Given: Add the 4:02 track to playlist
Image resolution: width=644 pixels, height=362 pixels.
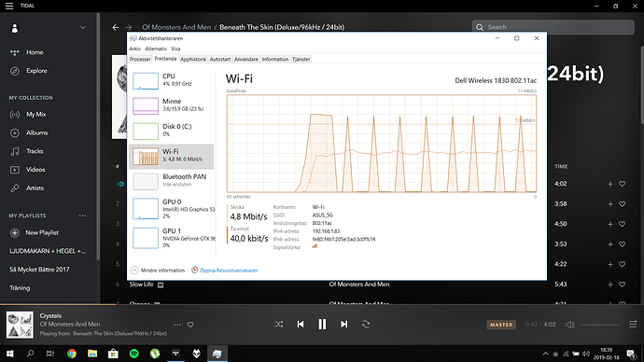Looking at the screenshot, I should (609, 184).
